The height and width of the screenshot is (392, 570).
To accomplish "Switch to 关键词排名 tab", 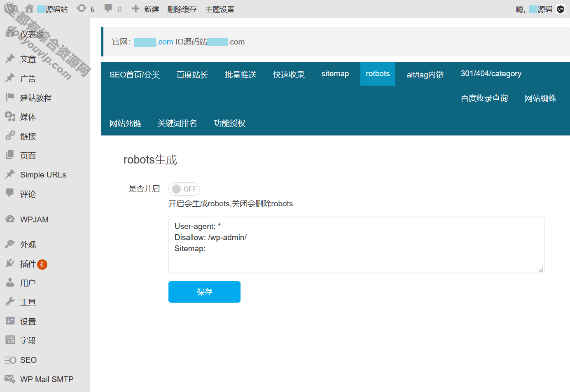I will coord(178,123).
